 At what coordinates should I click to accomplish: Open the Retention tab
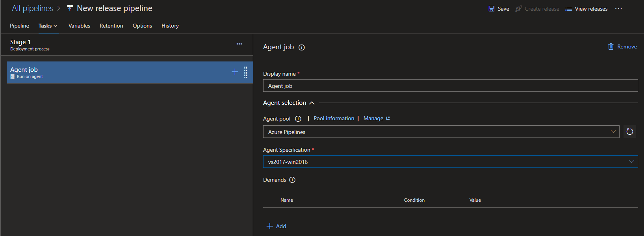(x=111, y=26)
